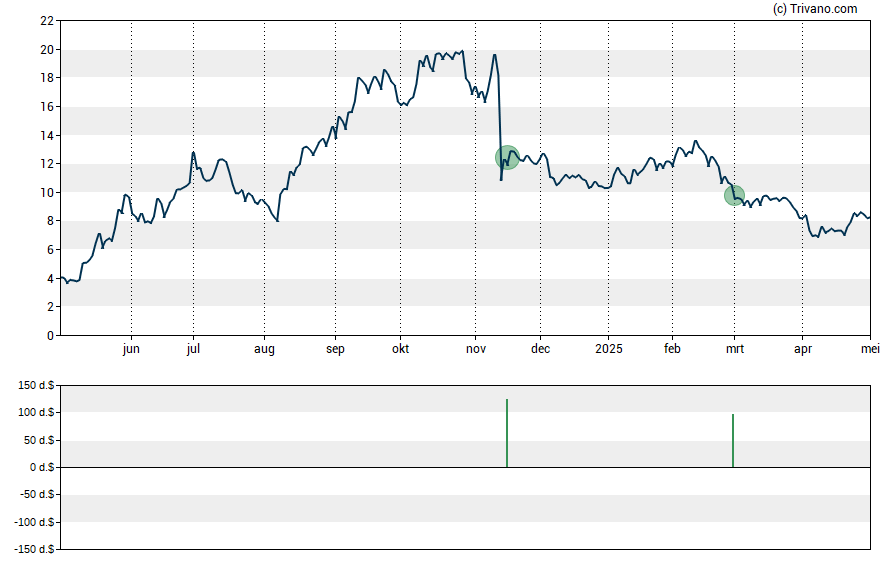This screenshot has height=565, width=888.
Task: Click the '-100 d.$' volume axis label
Action: [x=35, y=523]
